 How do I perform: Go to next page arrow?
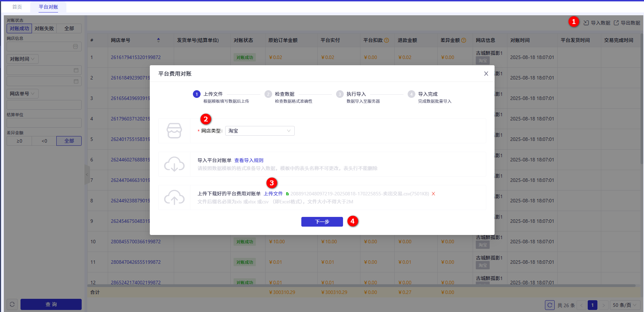tap(604, 305)
